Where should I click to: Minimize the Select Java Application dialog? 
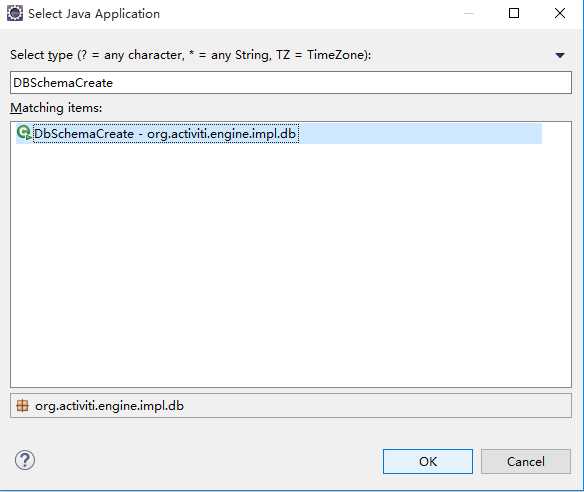[469, 13]
